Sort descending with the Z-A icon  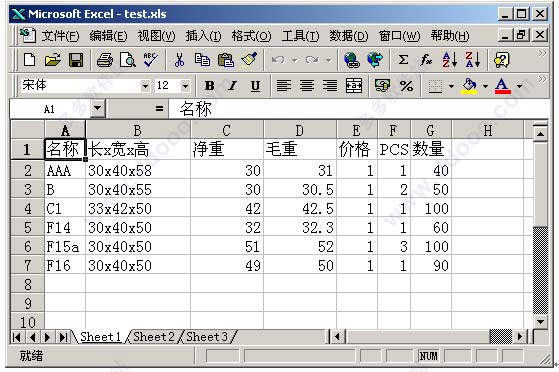point(473,60)
